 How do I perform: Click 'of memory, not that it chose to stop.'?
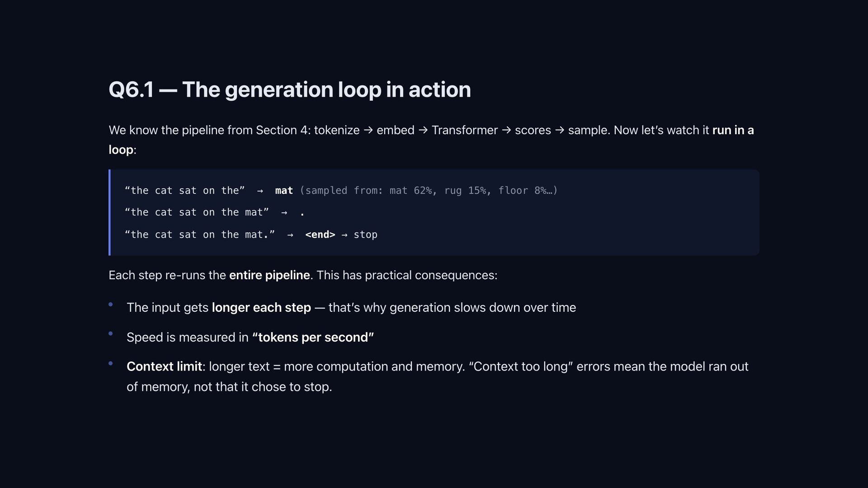coord(229,387)
